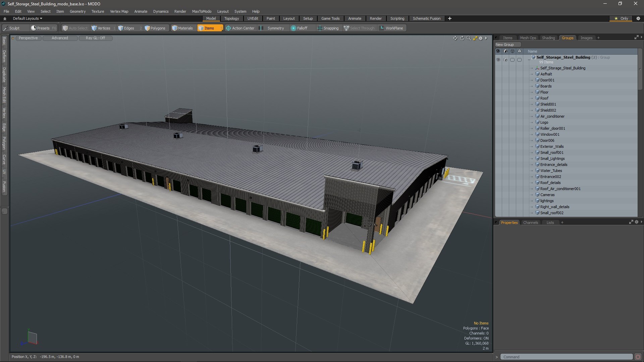Click the record button beside Command field
The width and height of the screenshot is (644, 362).
[x=638, y=357]
